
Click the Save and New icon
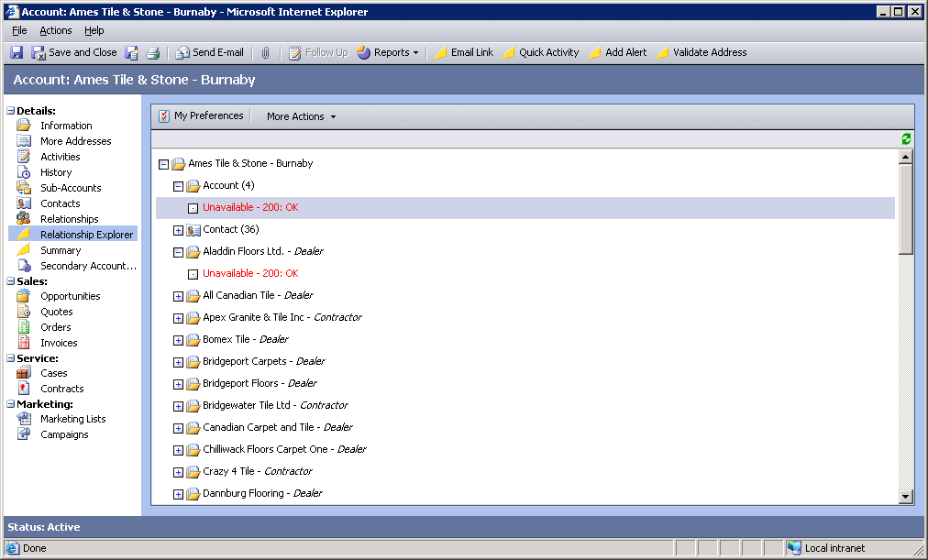[131, 52]
